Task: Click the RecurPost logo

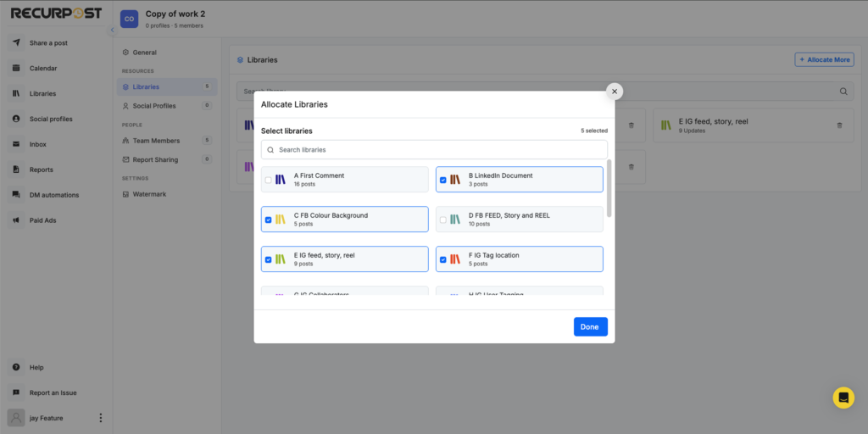Action: [x=57, y=14]
